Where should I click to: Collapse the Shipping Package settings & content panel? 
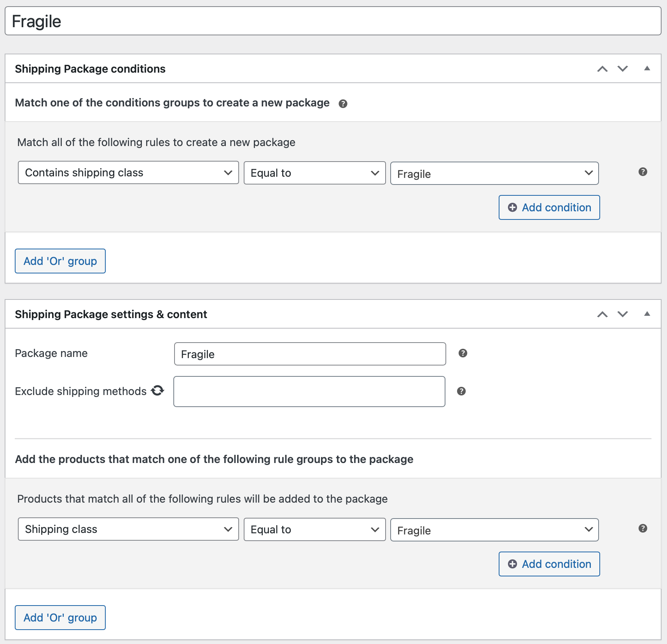tap(647, 314)
